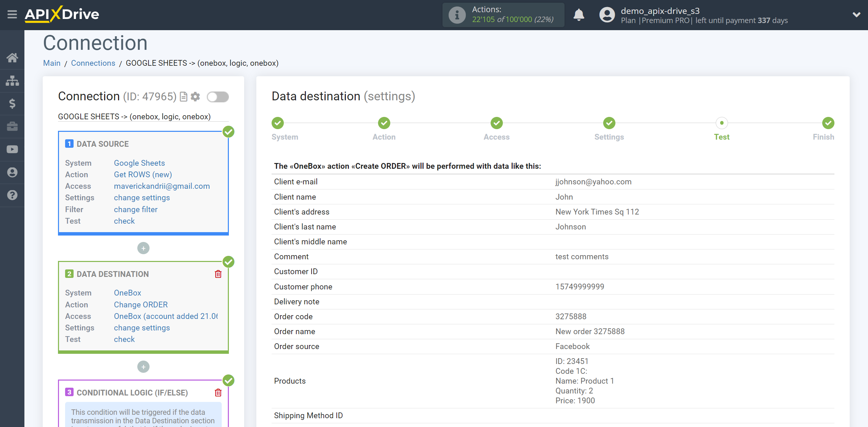The height and width of the screenshot is (427, 868).
Task: Open the profile sidebar icon
Action: click(12, 172)
